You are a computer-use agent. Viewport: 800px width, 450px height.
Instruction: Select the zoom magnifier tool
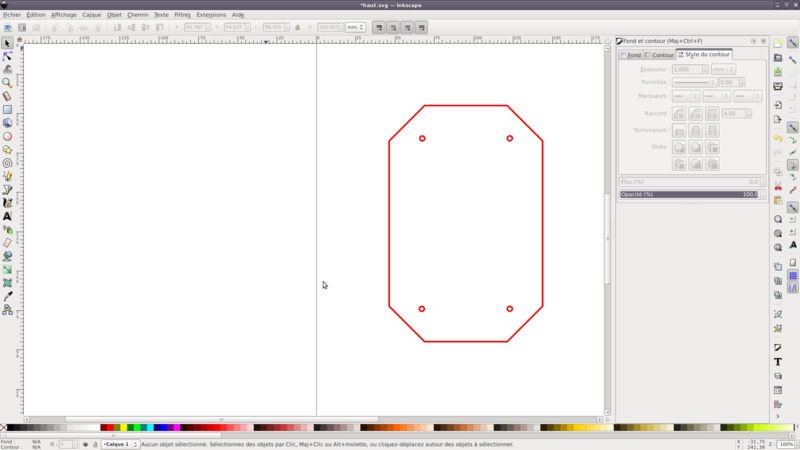point(7,83)
